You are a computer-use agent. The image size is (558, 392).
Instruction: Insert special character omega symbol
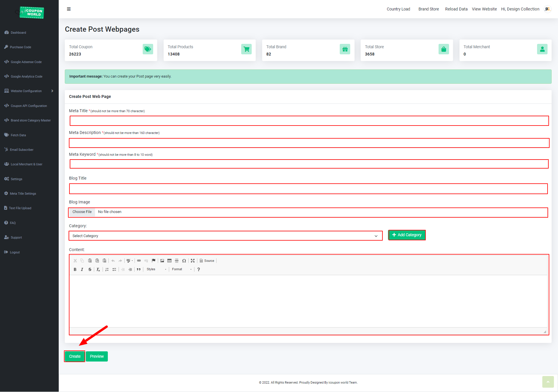click(x=184, y=261)
